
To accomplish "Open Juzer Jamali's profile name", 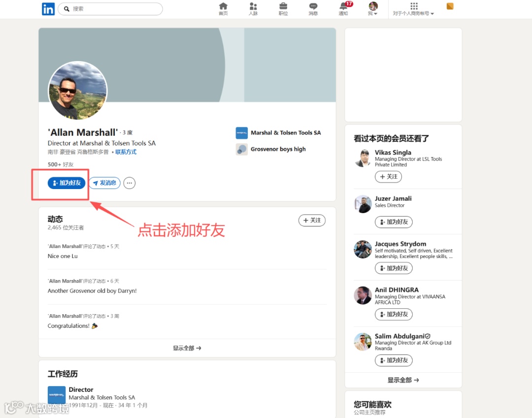I will (393, 198).
